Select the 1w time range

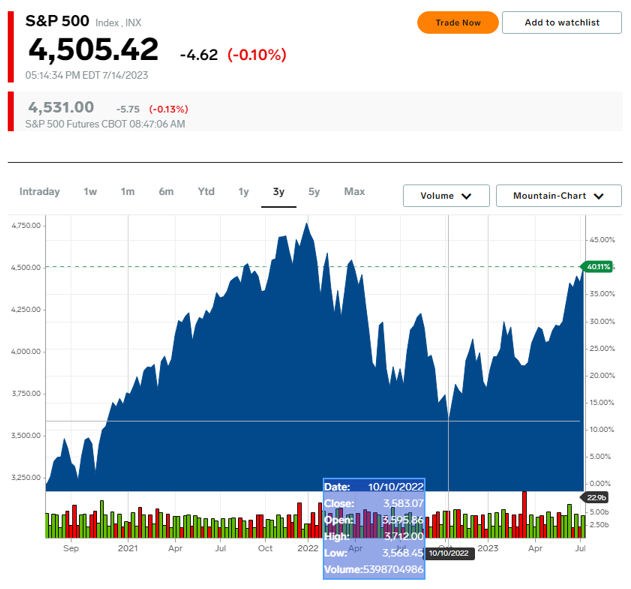point(90,192)
